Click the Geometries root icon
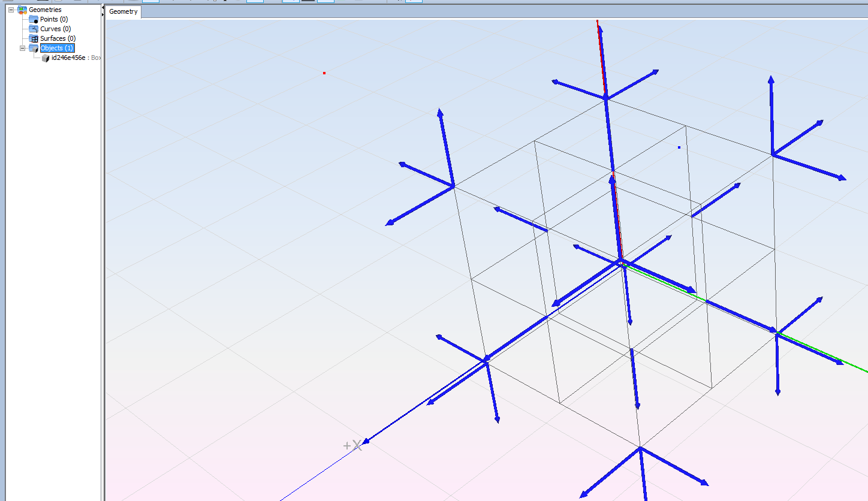The width and height of the screenshot is (868, 501). pos(22,10)
